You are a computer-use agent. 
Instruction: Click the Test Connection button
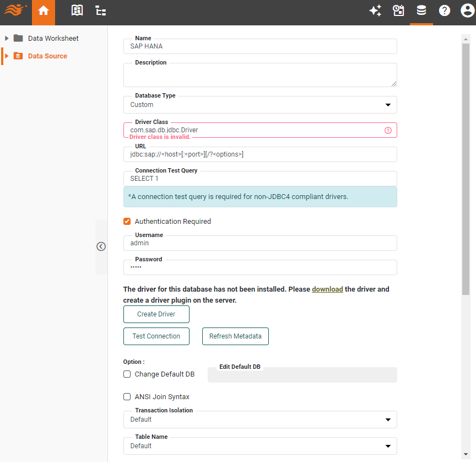pyautogui.click(x=156, y=336)
